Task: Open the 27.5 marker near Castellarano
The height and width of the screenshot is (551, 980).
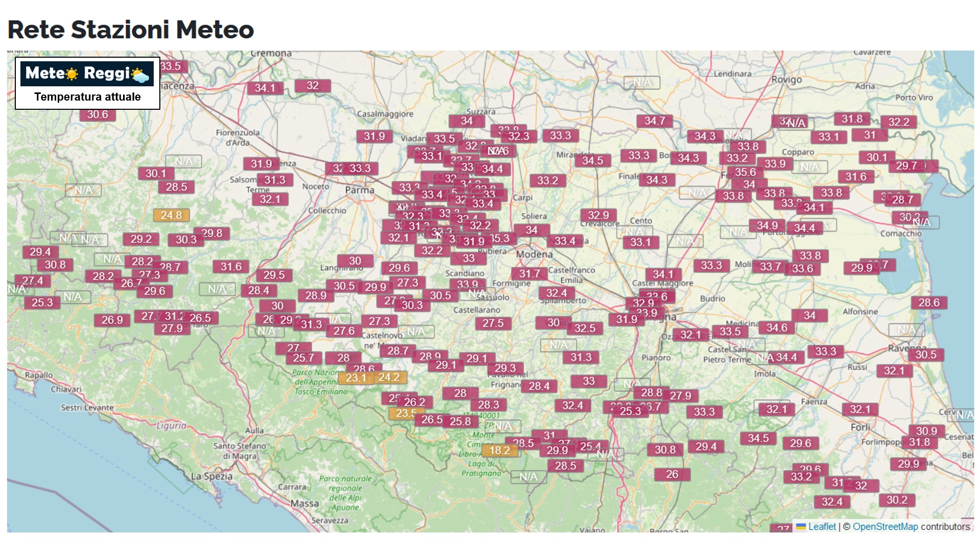Action: coord(493,323)
